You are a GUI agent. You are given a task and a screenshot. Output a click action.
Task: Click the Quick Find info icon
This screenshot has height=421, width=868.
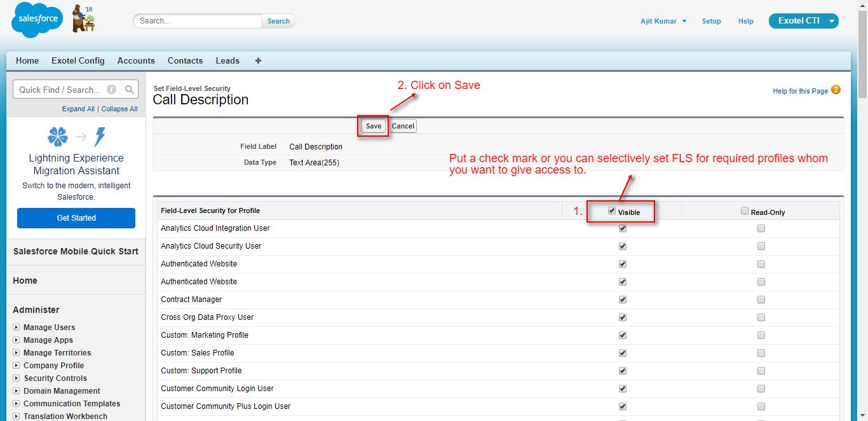pos(111,90)
